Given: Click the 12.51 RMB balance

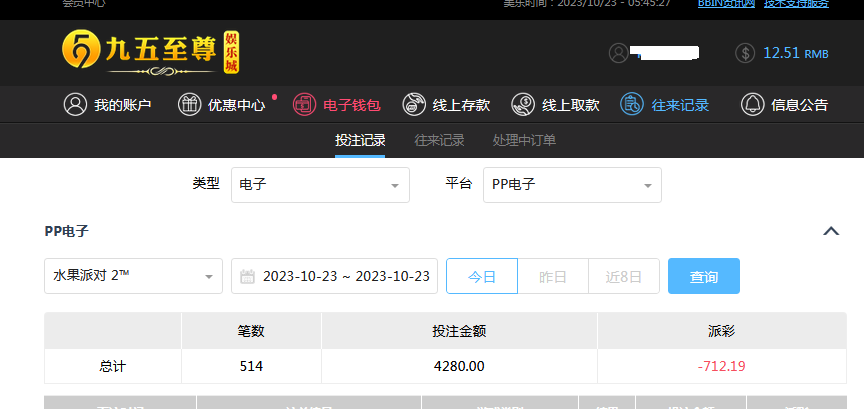Looking at the screenshot, I should tap(795, 53).
